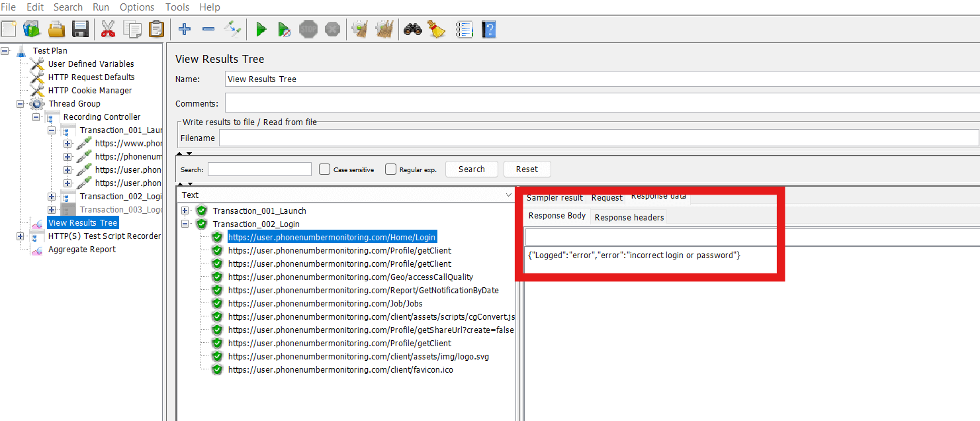Open the Function Helper list icon
The width and height of the screenshot is (980, 421).
(465, 29)
